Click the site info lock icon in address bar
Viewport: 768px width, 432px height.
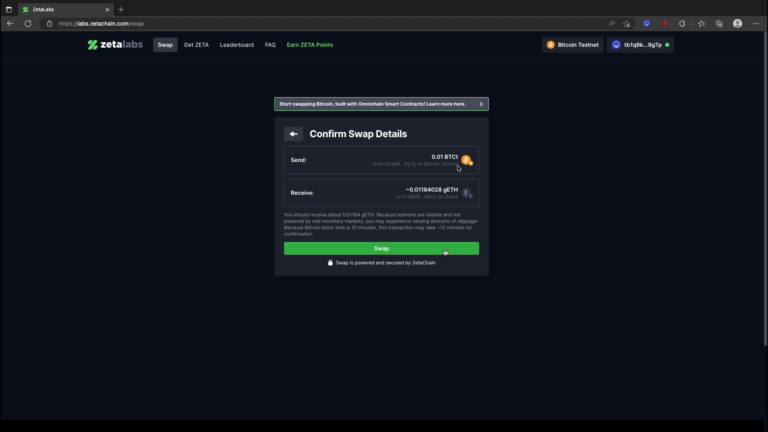click(x=49, y=24)
